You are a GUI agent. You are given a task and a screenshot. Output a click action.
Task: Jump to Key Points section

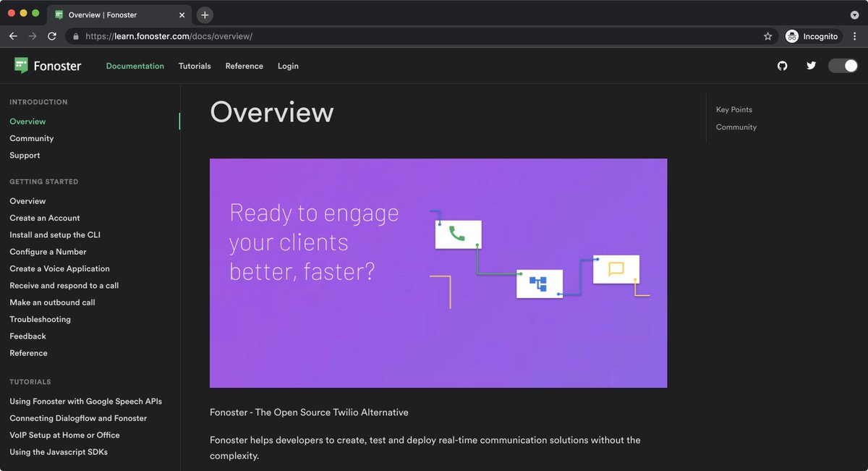(734, 110)
